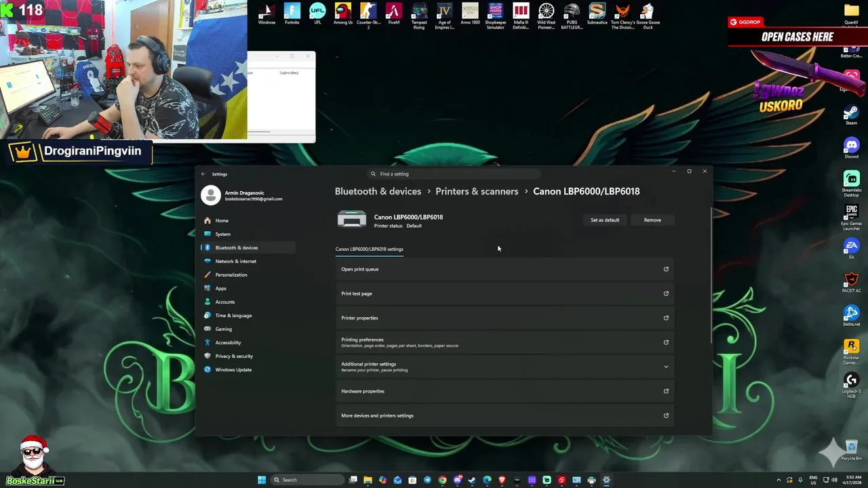Open Windrose desktop shortcut
The image size is (868, 488).
click(267, 15)
